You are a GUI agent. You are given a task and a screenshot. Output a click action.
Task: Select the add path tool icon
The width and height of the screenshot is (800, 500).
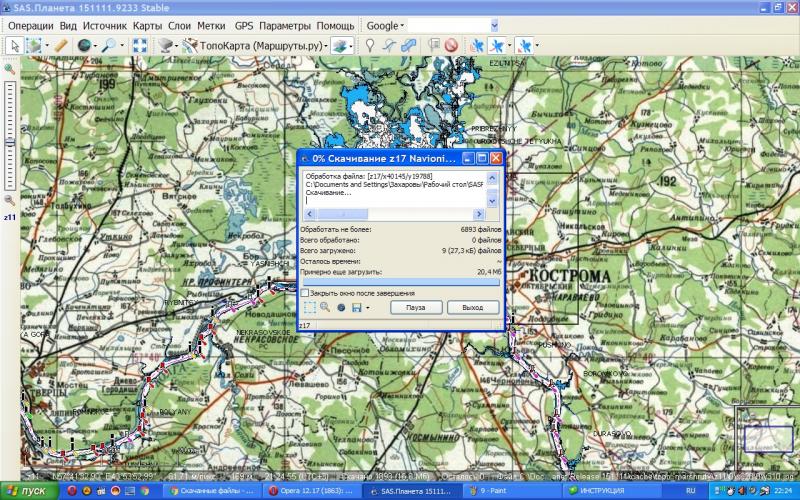click(x=389, y=46)
